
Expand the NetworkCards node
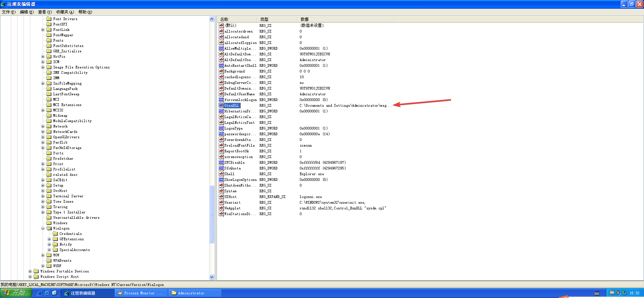pos(43,132)
